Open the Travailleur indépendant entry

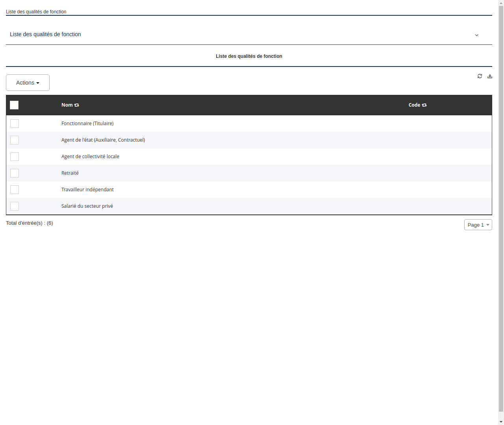pyautogui.click(x=87, y=189)
